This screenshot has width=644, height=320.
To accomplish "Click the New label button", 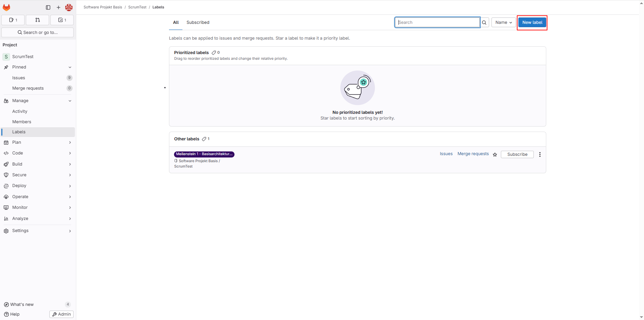I will [532, 22].
